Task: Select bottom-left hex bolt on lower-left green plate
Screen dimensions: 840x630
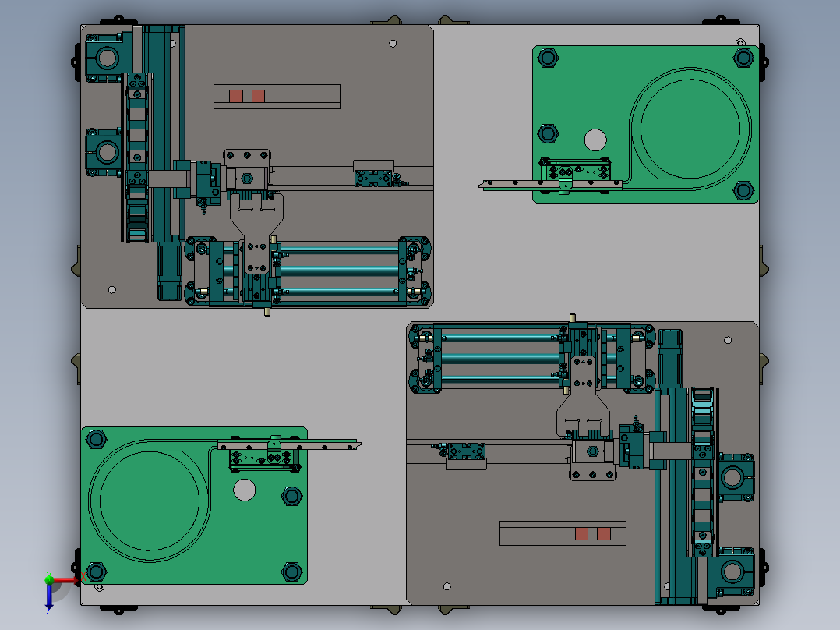Action: click(x=96, y=572)
